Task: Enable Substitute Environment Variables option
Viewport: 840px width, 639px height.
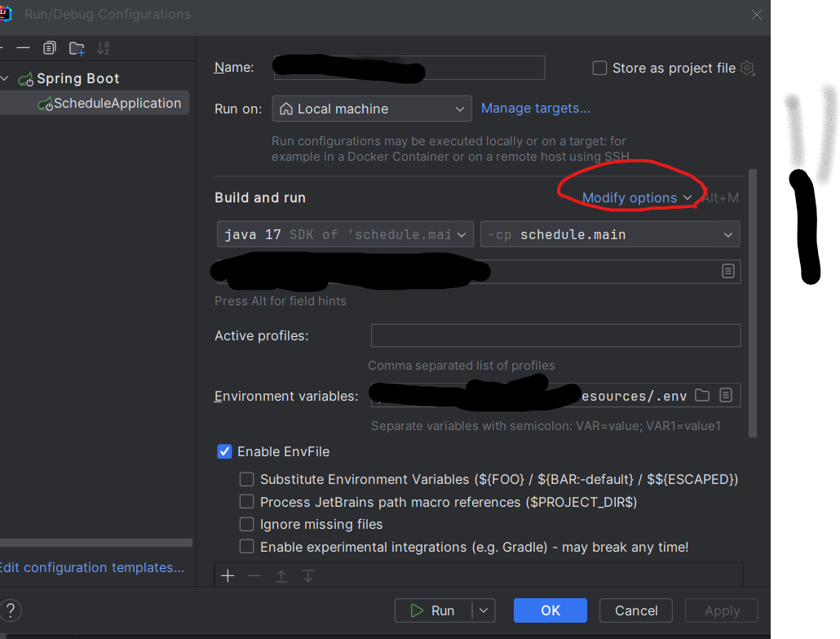Action: pos(246,479)
